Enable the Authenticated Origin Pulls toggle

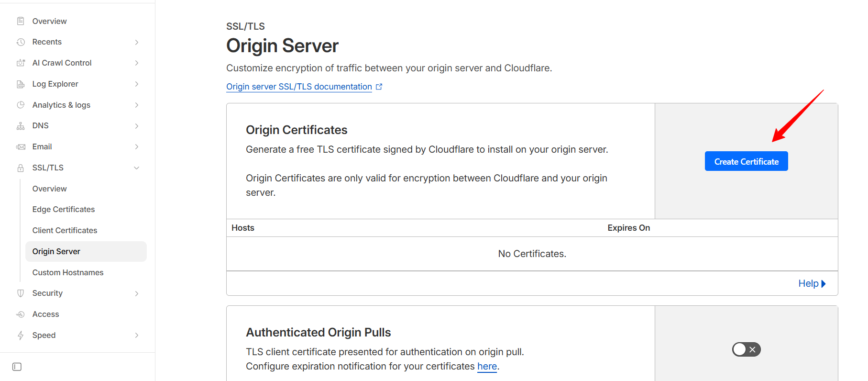point(746,349)
